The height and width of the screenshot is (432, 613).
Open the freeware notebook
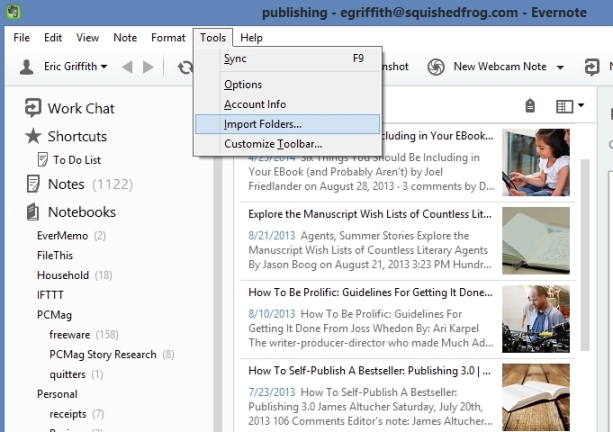click(84, 335)
